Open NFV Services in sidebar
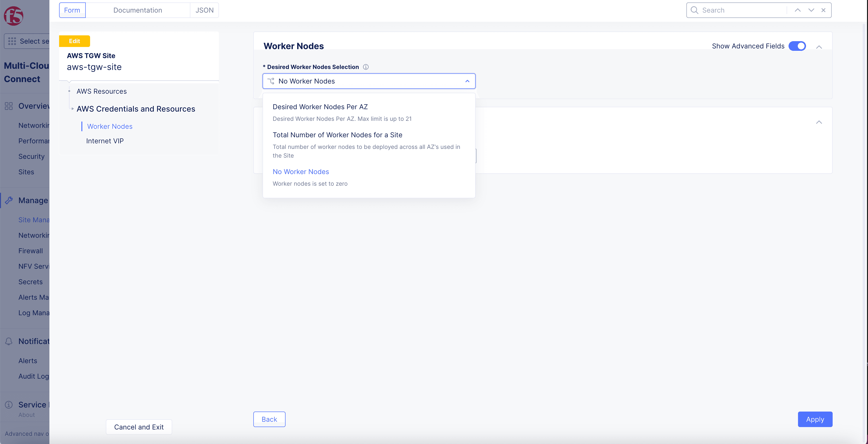 pos(34,266)
